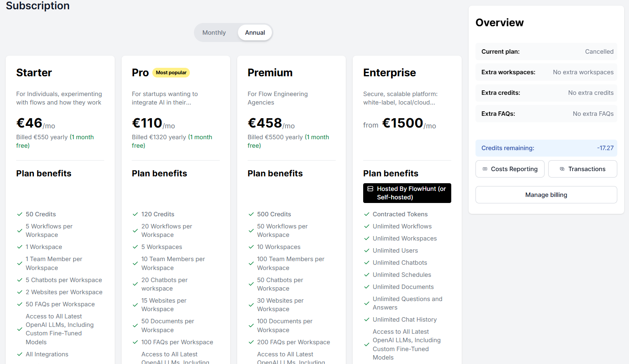The height and width of the screenshot is (364, 629).
Task: Click the Extra workspaces row
Action: pos(546,72)
